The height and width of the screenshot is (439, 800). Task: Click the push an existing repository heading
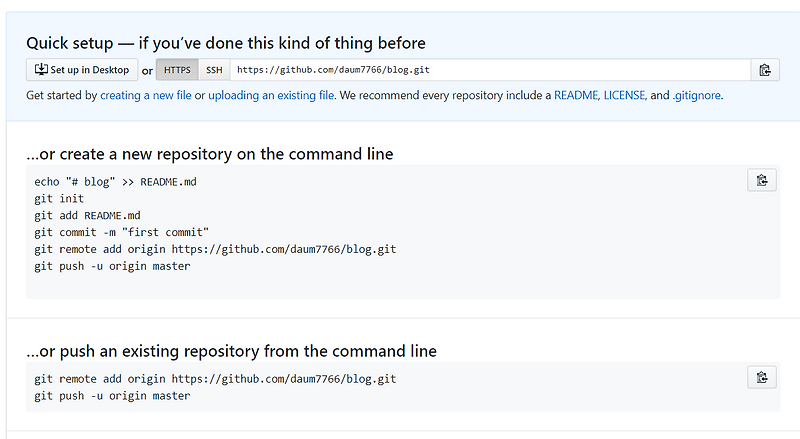pos(231,351)
